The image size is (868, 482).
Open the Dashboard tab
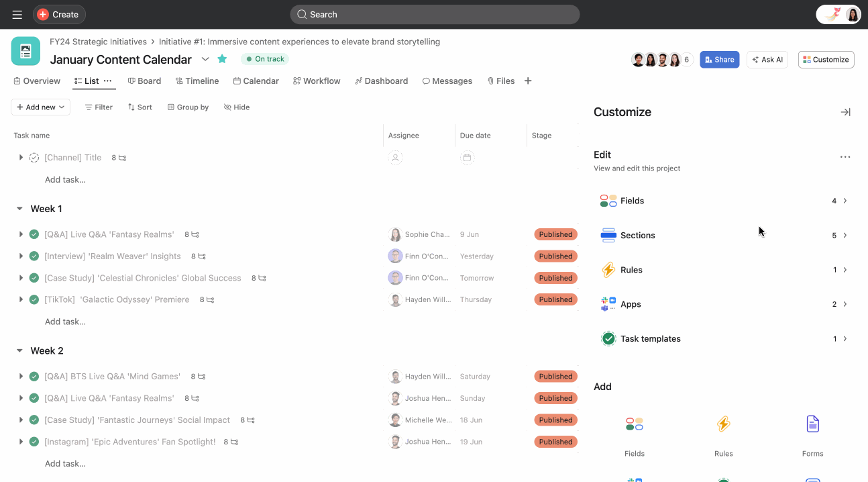click(381, 81)
